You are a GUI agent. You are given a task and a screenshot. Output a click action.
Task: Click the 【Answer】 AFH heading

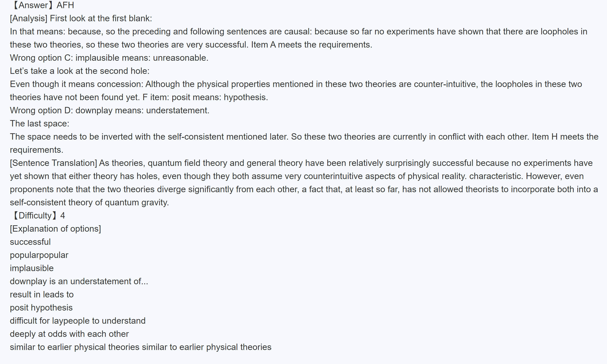click(43, 5)
